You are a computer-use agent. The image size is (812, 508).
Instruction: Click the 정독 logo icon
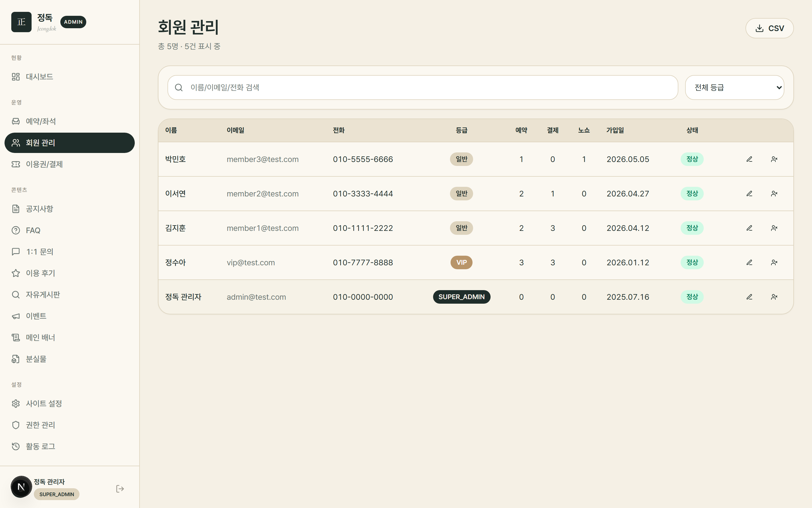(21, 22)
